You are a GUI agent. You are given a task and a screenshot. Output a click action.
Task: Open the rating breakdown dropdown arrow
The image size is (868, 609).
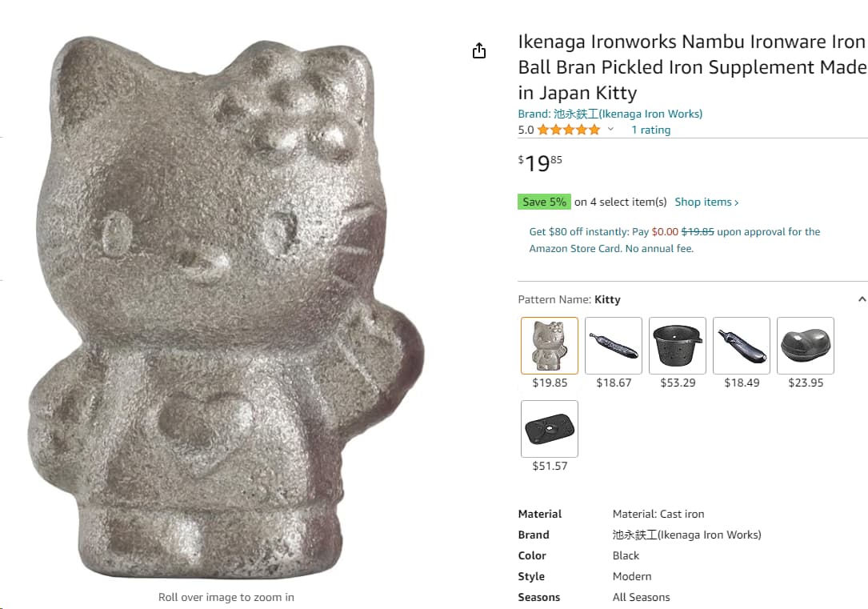610,130
